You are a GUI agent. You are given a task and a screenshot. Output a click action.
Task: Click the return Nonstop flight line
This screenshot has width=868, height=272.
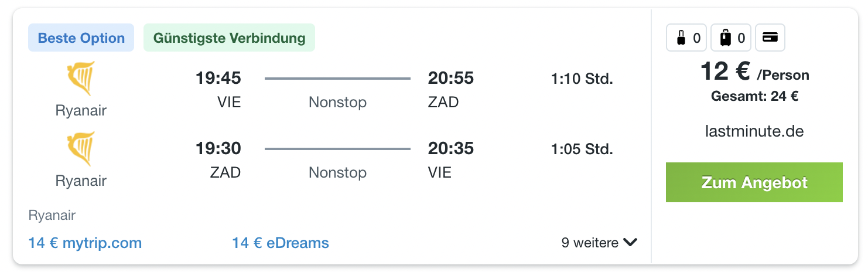[337, 148]
